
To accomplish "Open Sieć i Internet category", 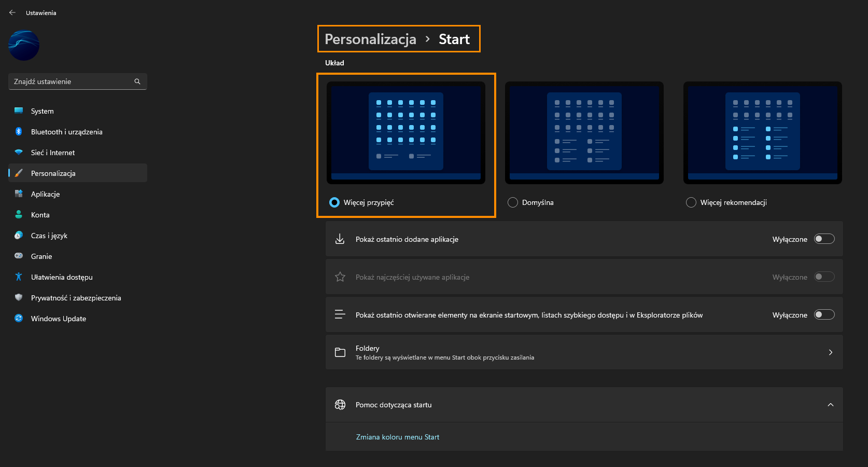I will [78, 152].
